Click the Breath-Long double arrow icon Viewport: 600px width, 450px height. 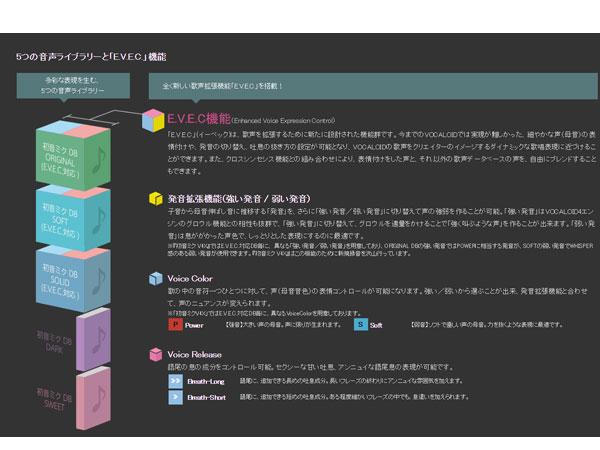click(x=175, y=381)
